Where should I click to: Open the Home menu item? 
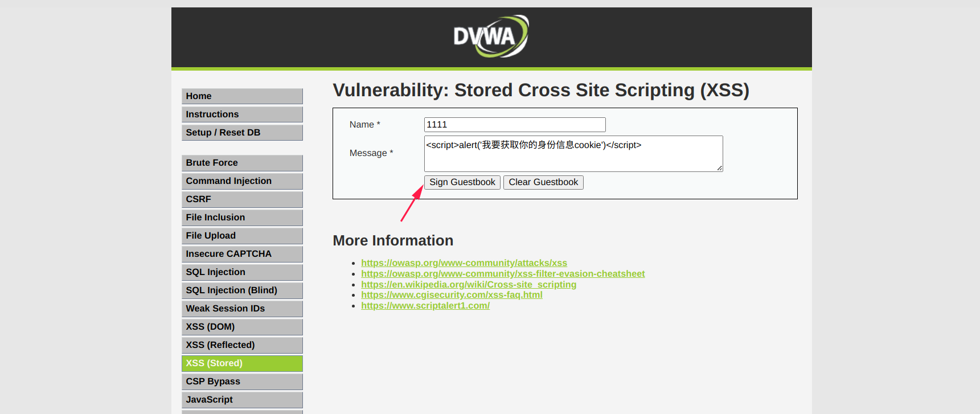[242, 96]
